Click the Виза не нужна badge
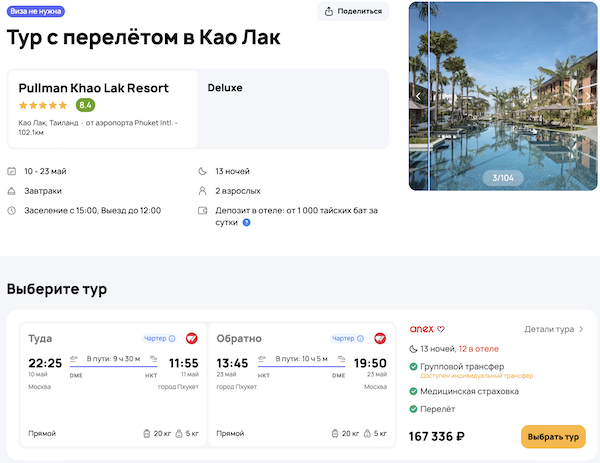This screenshot has height=463, width=600. tap(36, 11)
